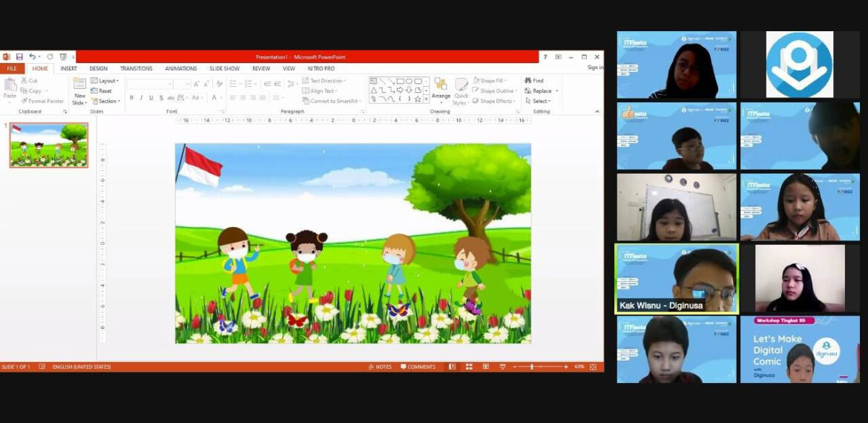868x423 pixels.
Task: Click the zoom slider in status bar
Action: tap(532, 367)
